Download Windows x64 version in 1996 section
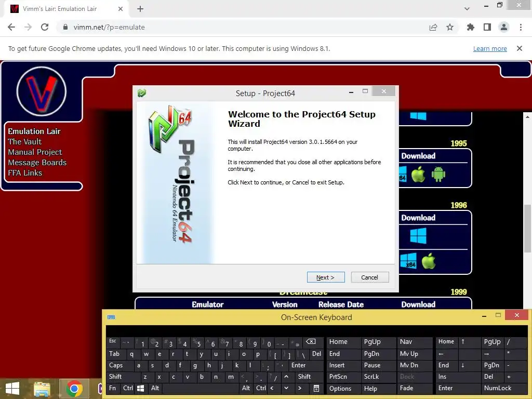This screenshot has width=532, height=399. [408, 261]
